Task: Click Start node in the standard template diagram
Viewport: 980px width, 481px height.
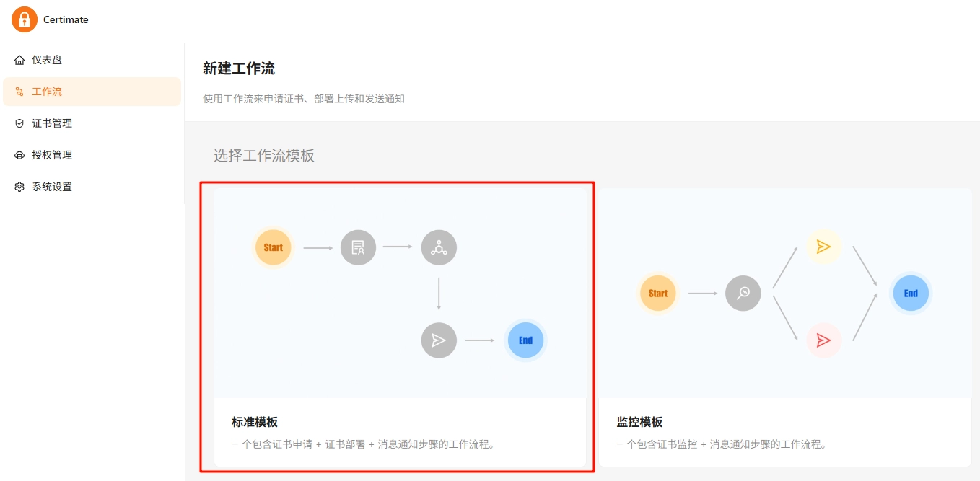Action: (x=273, y=247)
